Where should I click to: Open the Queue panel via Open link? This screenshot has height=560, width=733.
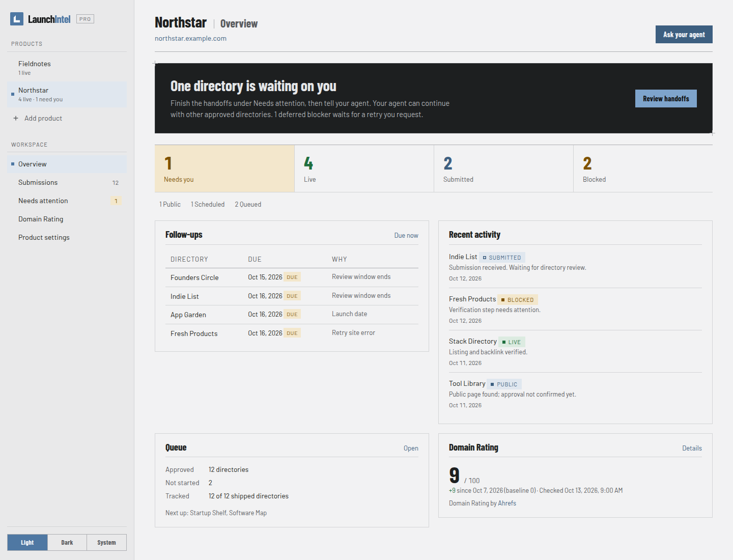411,448
